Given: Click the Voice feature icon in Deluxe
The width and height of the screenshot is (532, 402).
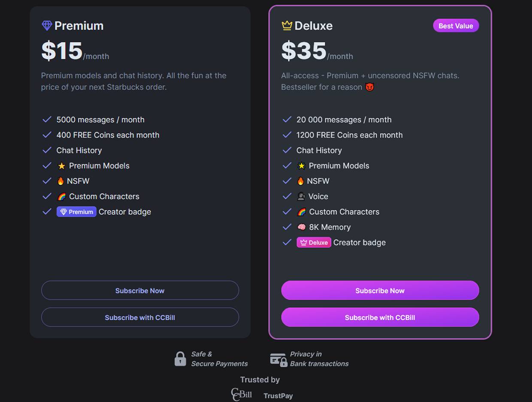Looking at the screenshot, I should 301,196.
